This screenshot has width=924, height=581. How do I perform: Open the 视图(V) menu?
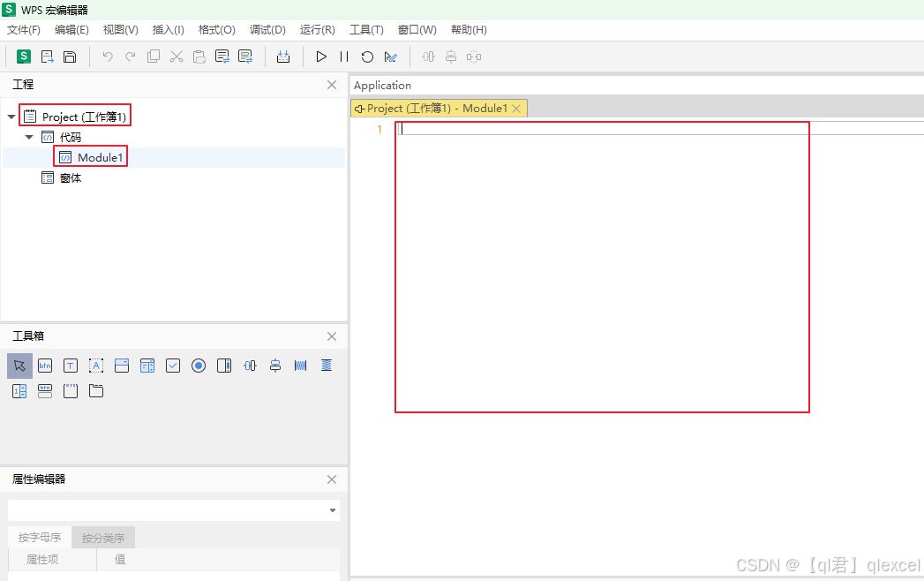(x=120, y=29)
